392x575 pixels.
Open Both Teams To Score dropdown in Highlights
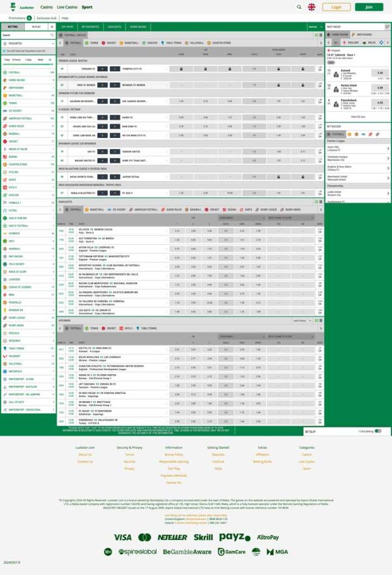point(291,218)
